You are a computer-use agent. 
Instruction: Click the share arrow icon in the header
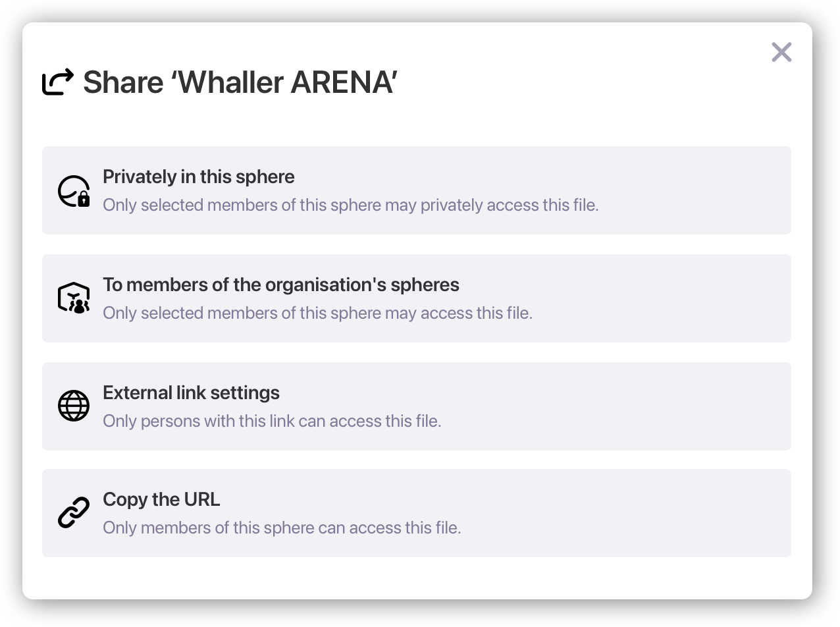pyautogui.click(x=58, y=82)
